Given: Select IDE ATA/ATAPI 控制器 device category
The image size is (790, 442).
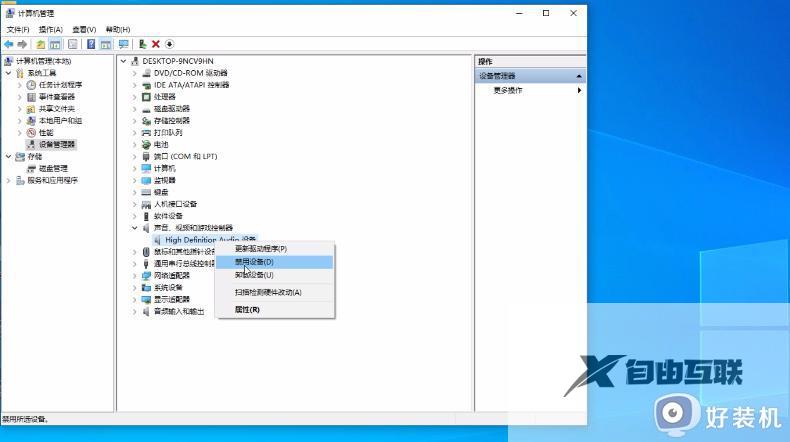Looking at the screenshot, I should pyautogui.click(x=191, y=85).
